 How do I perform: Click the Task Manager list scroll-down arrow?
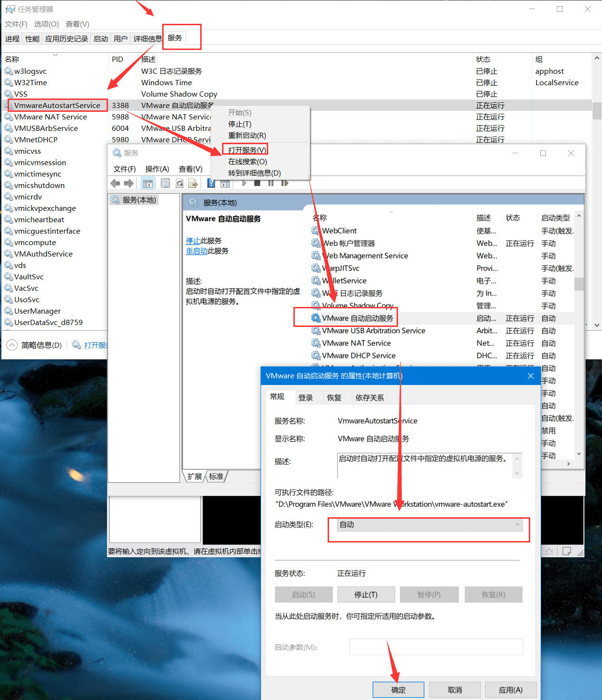click(597, 325)
